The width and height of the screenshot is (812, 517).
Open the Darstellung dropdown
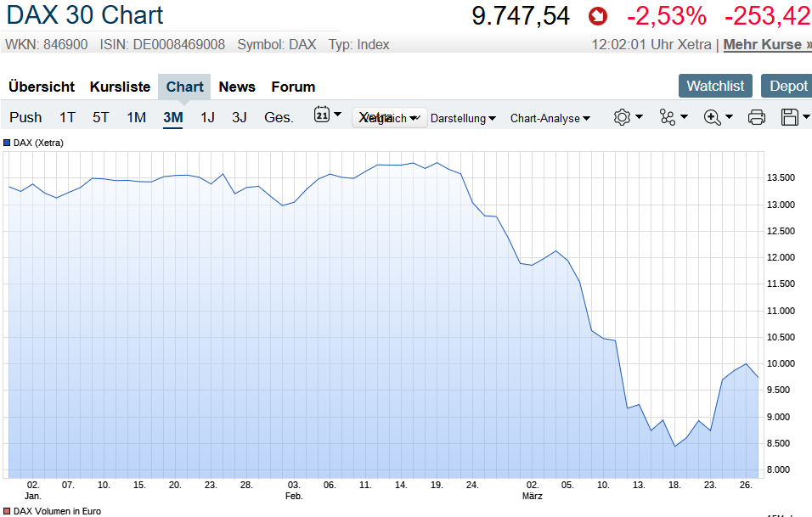coord(463,119)
